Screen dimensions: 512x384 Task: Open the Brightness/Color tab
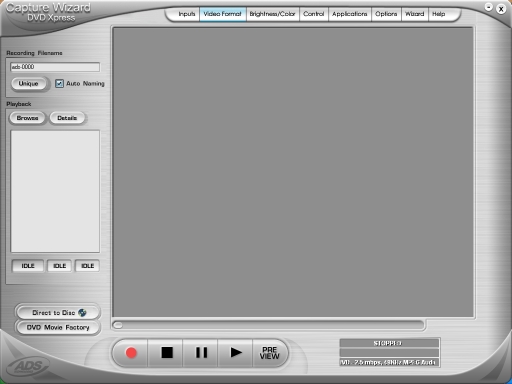pos(272,14)
